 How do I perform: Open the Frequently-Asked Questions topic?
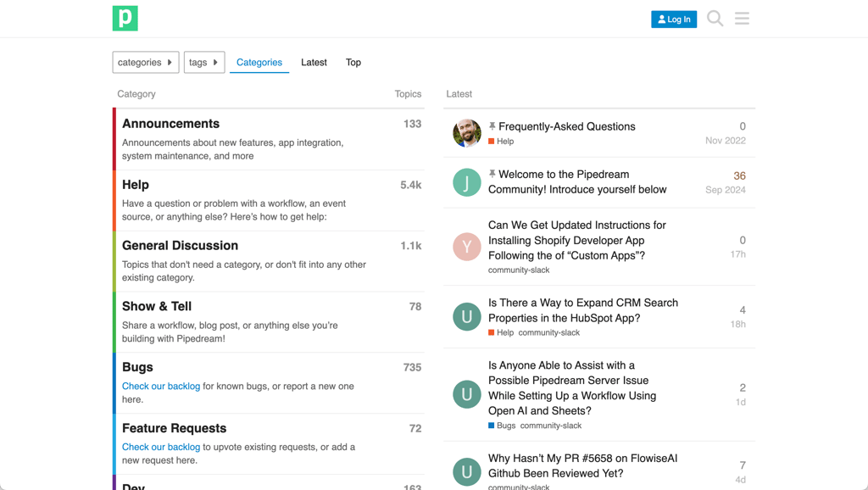pos(567,126)
